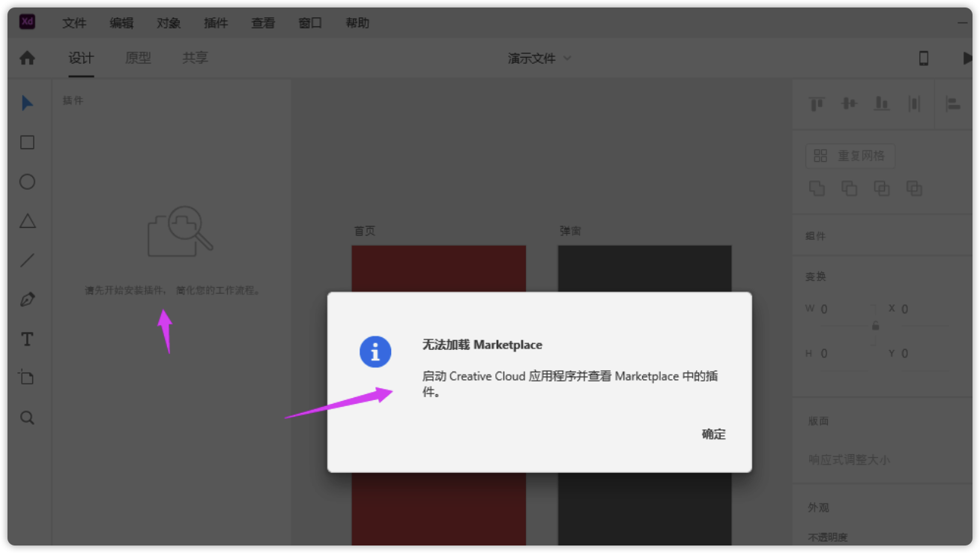Choose the Zoom magnifier tool
Screen dimensions: 980x553
coord(27,418)
